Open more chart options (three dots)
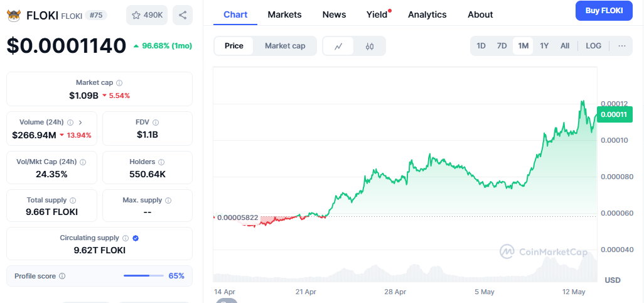 pos(622,46)
